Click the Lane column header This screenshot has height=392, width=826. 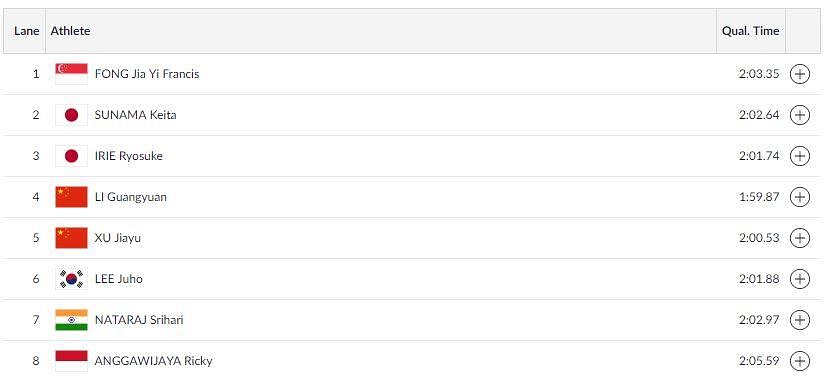[26, 31]
